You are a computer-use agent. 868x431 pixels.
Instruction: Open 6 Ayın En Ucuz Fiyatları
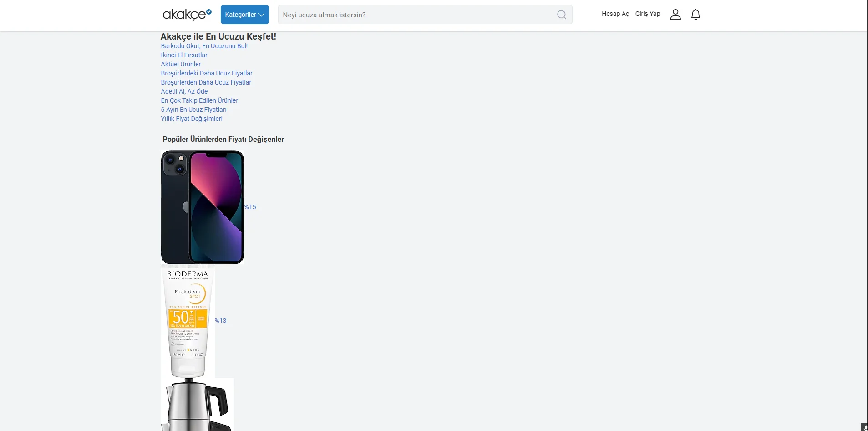point(193,110)
